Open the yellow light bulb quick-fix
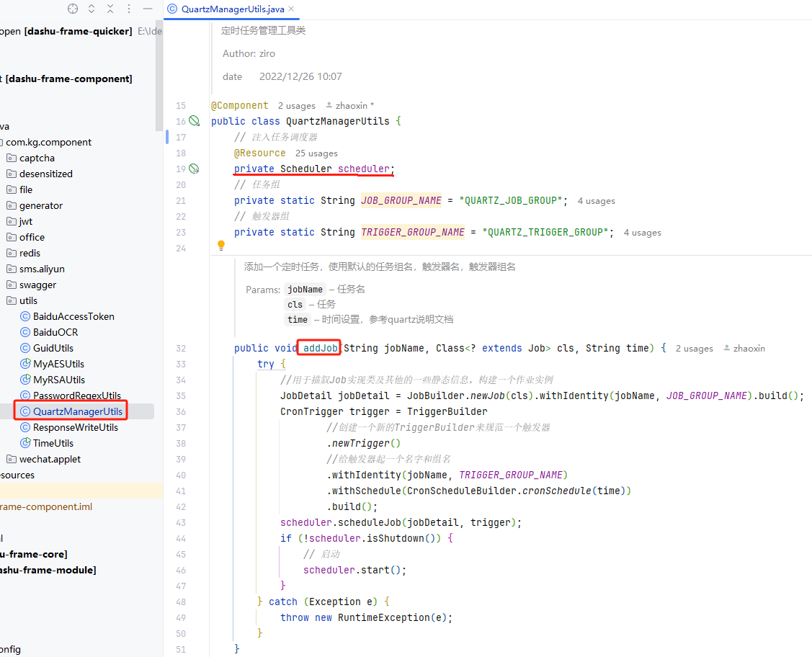The image size is (812, 657). coord(221,246)
